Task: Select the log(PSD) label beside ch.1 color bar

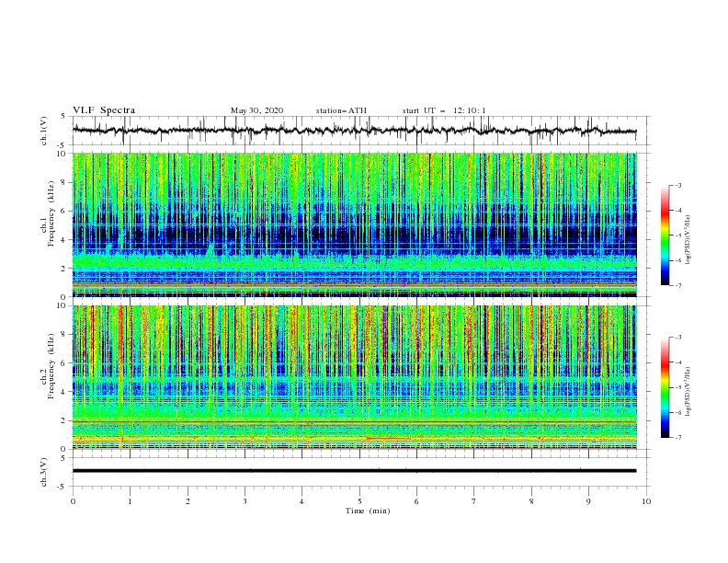Action: coord(688,239)
